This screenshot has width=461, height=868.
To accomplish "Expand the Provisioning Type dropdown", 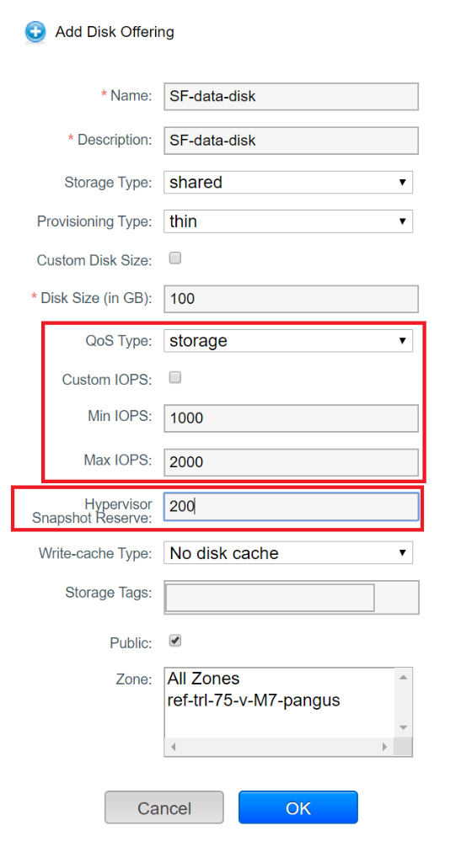I will [288, 221].
